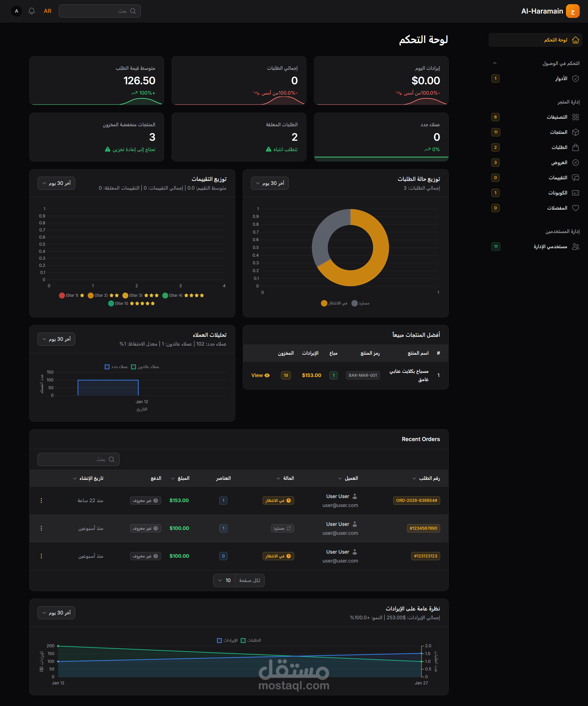Toggle the returning customers legend checkbox
This screenshot has height=706, width=588.
pos(133,367)
